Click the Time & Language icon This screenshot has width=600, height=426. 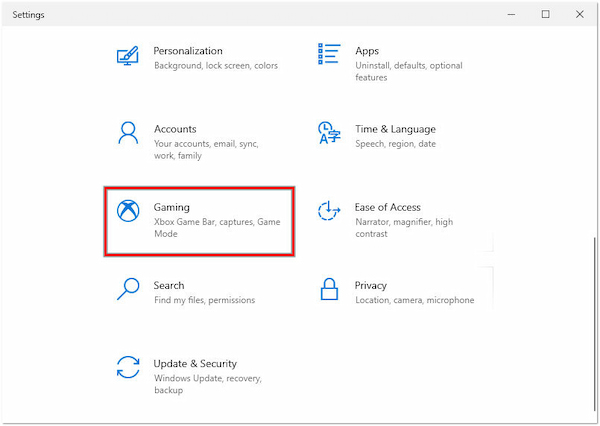pyautogui.click(x=328, y=133)
